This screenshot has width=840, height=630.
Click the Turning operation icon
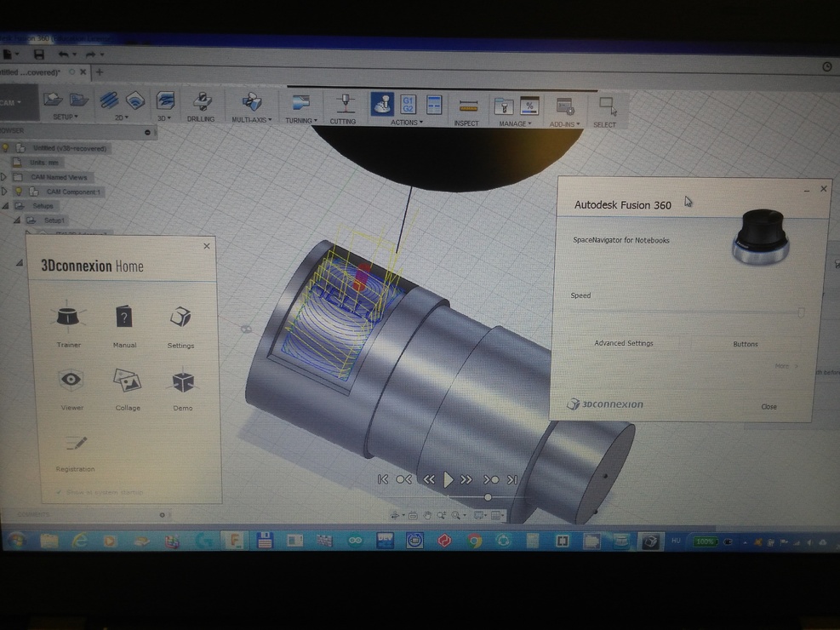coord(301,103)
